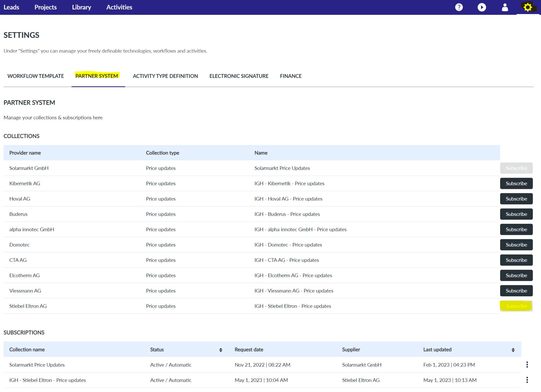The image size is (541, 392).
Task: Sort subscriptions by Last updated arrows
Action: point(513,350)
